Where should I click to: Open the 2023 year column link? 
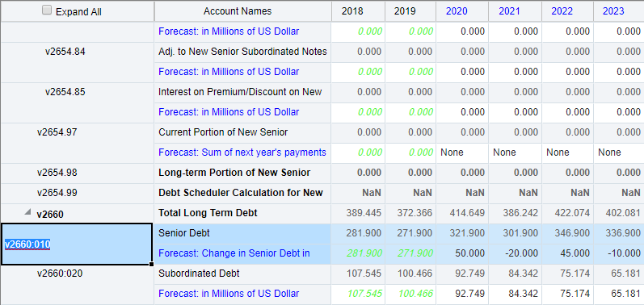click(613, 11)
